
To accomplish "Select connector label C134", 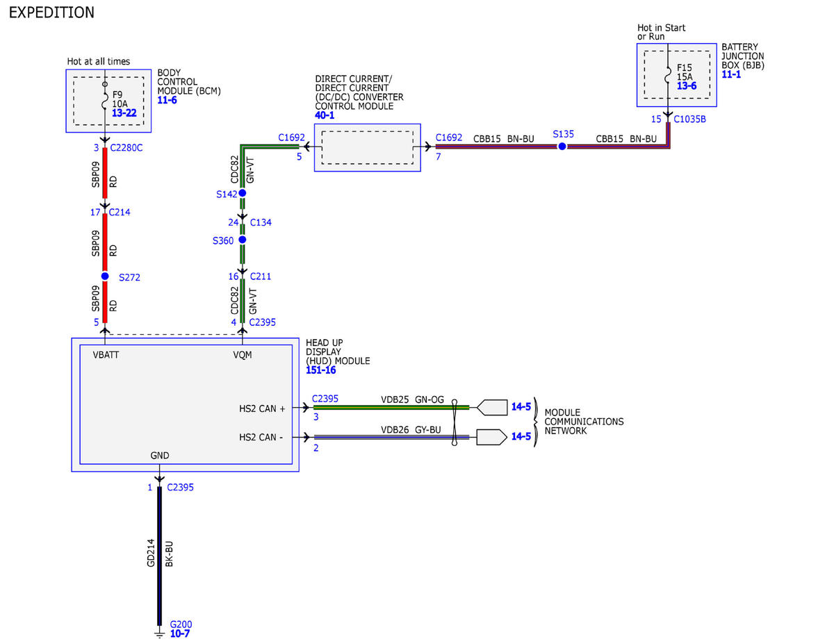I will click(261, 222).
